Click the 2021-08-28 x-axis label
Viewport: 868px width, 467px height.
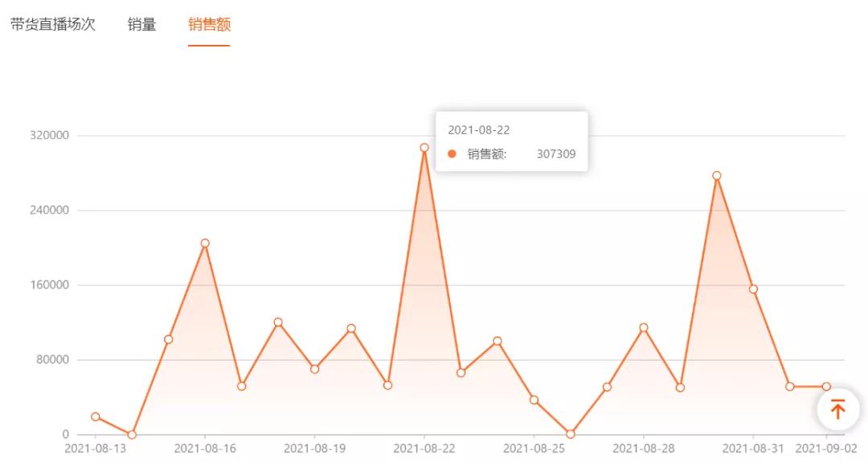644,449
